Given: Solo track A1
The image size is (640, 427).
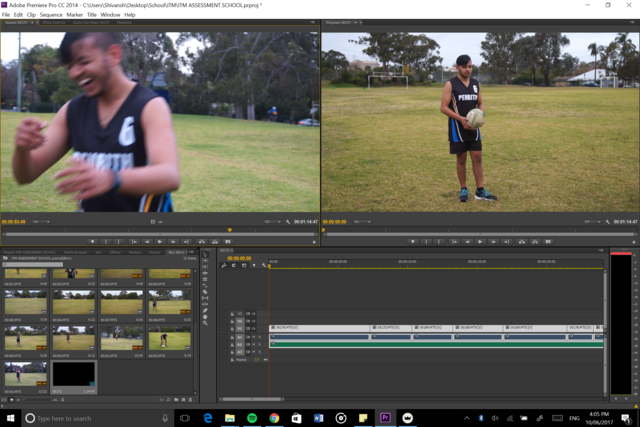Looking at the screenshot, I should click(x=260, y=337).
